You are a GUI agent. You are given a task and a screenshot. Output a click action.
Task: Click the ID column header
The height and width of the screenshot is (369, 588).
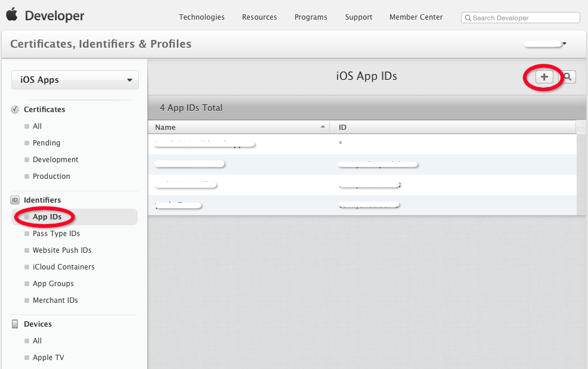(x=453, y=127)
